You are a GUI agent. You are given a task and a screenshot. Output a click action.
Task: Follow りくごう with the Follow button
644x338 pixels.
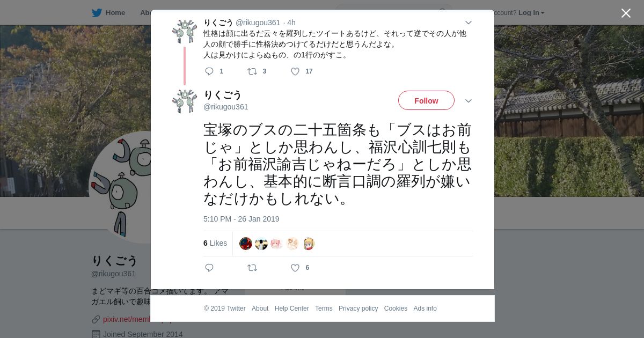coord(426,100)
